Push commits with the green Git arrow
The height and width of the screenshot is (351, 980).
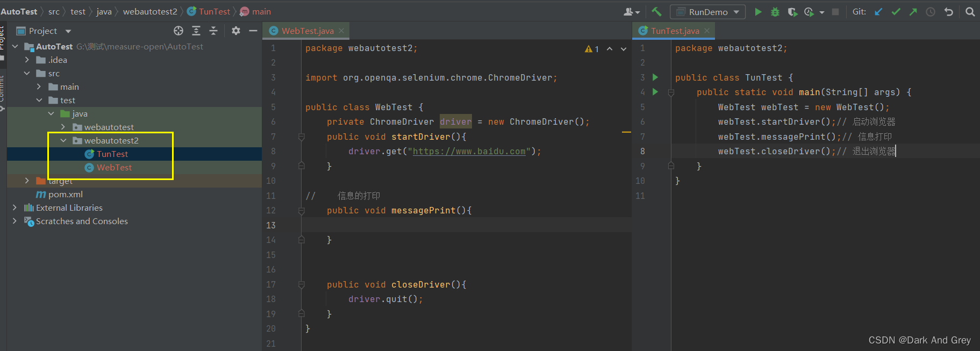pyautogui.click(x=913, y=12)
